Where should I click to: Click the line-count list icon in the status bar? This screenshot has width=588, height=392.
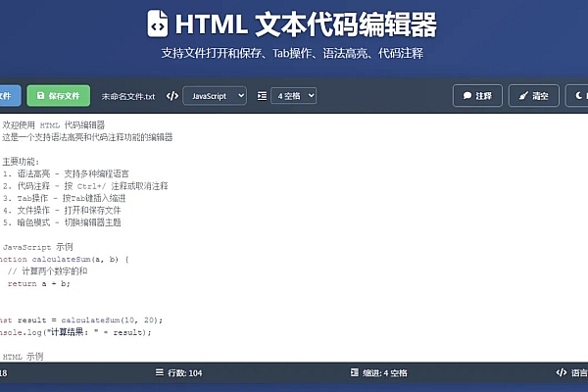pyautogui.click(x=160, y=372)
